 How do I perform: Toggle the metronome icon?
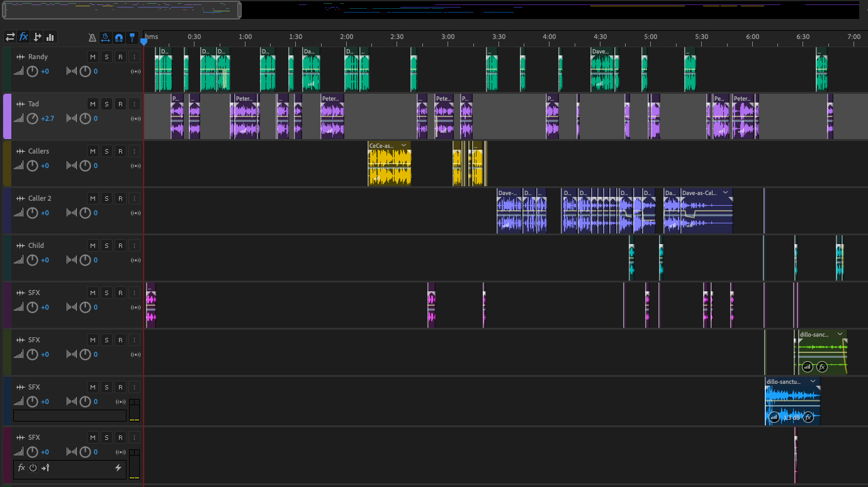pos(93,38)
